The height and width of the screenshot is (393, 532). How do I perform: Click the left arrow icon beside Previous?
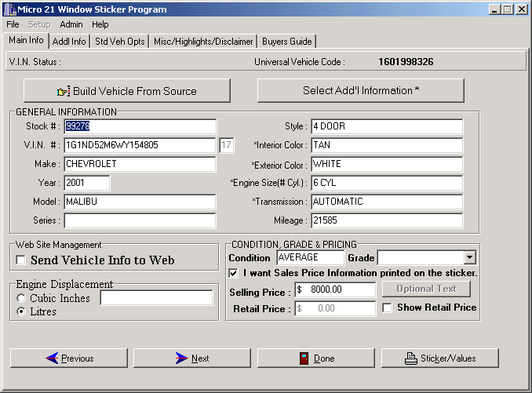coord(52,358)
